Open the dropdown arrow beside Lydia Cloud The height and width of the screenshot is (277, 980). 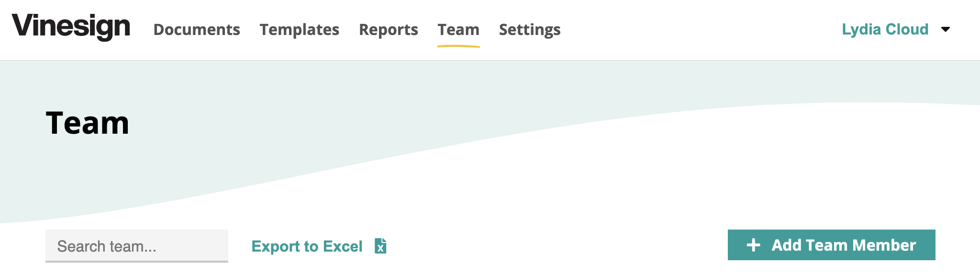(947, 29)
